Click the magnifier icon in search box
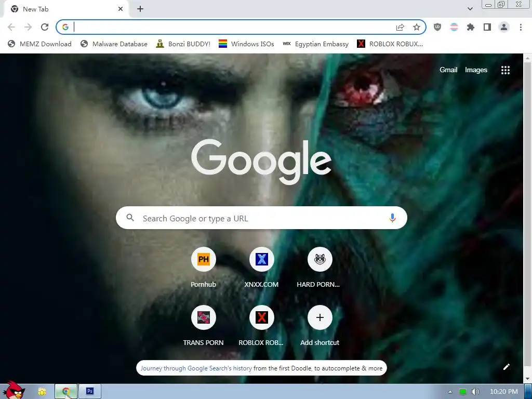The height and width of the screenshot is (399, 532). point(130,218)
